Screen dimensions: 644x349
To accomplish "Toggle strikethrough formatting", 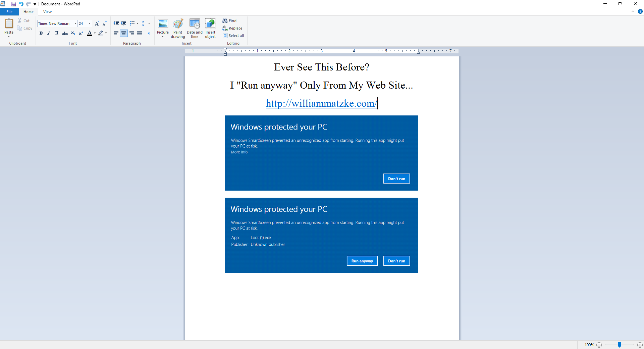I will point(65,33).
